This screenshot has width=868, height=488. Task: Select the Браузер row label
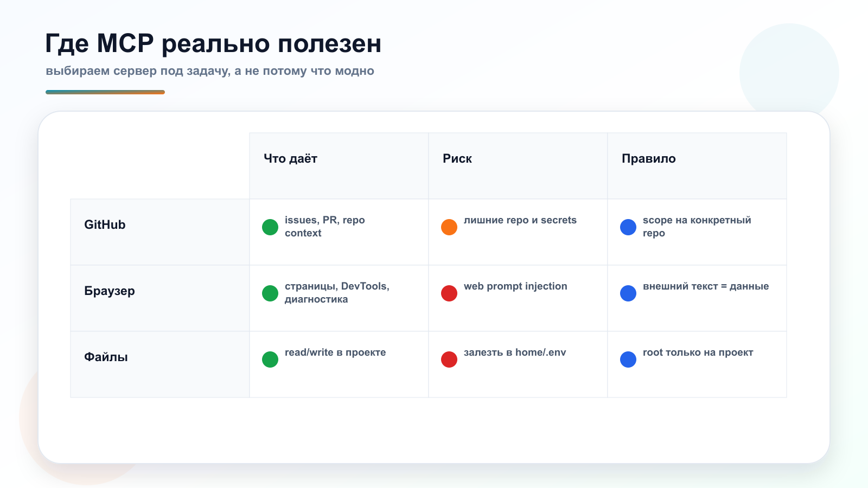point(110,291)
